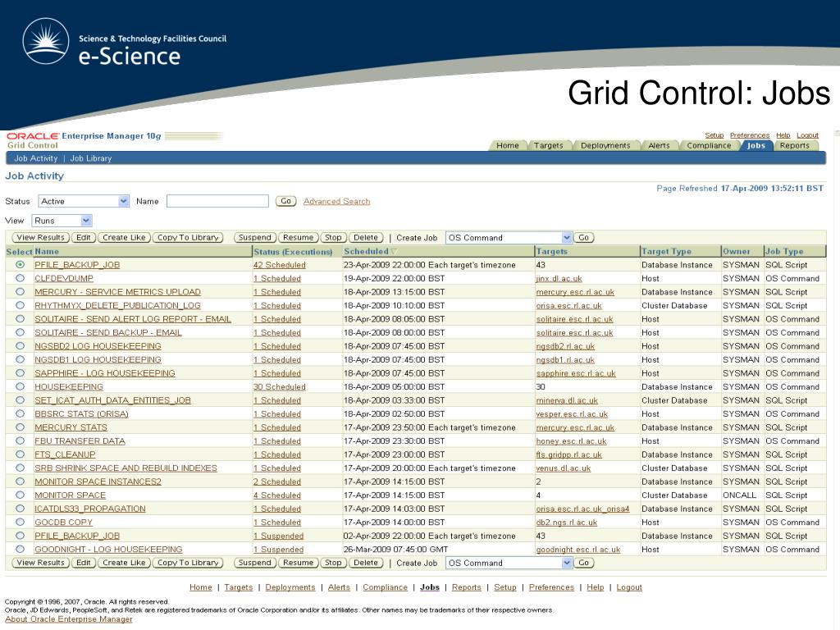Pick the GOODNIGHT - LOG HOUSEKEEPING radio button
This screenshot has height=630, width=840.
coord(20,549)
